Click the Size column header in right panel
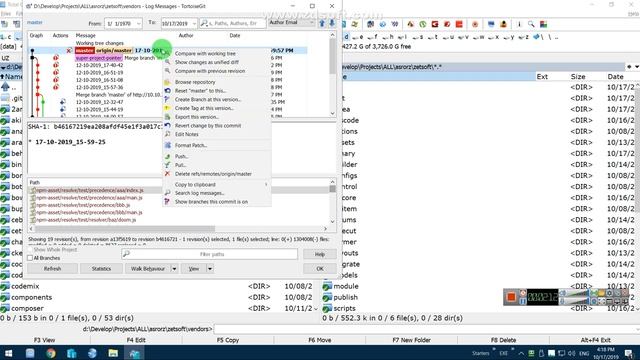 [x=578, y=76]
